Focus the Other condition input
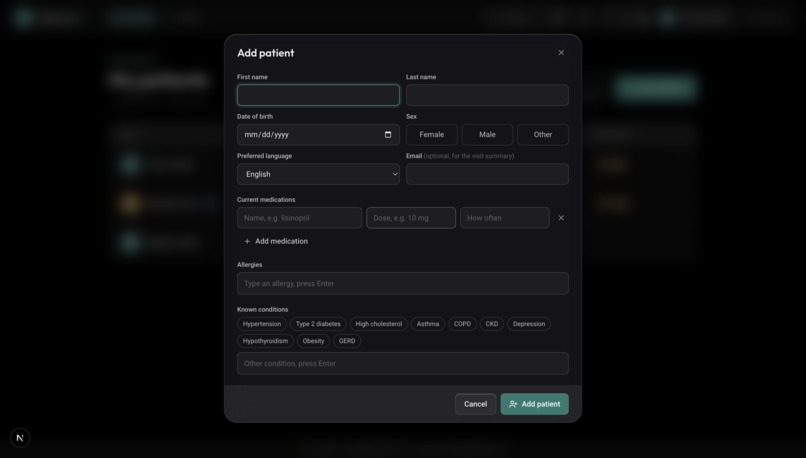The width and height of the screenshot is (806, 458). click(x=403, y=363)
